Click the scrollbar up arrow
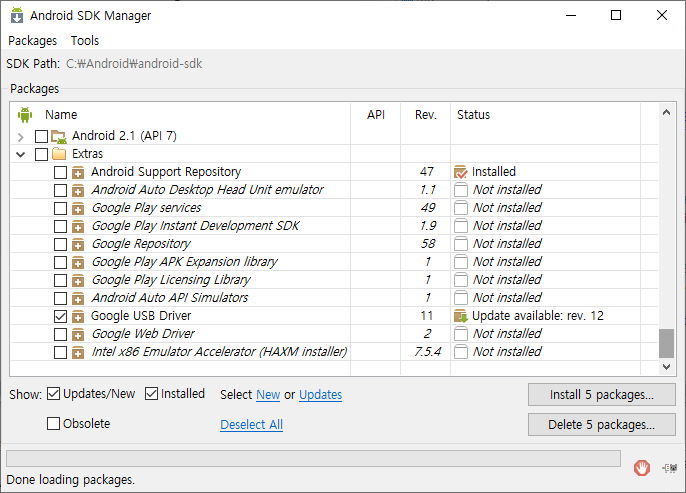 (x=666, y=112)
